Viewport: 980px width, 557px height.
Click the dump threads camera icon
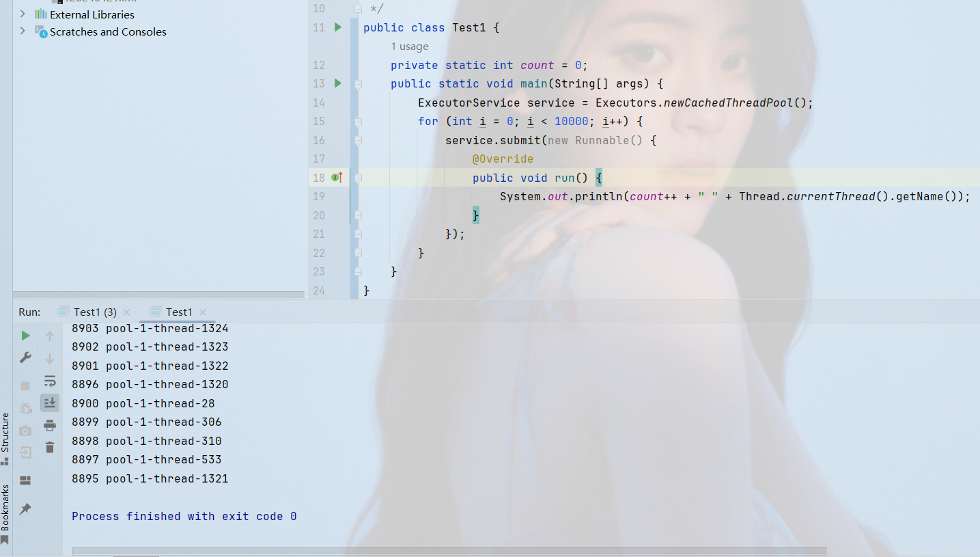[x=25, y=431]
